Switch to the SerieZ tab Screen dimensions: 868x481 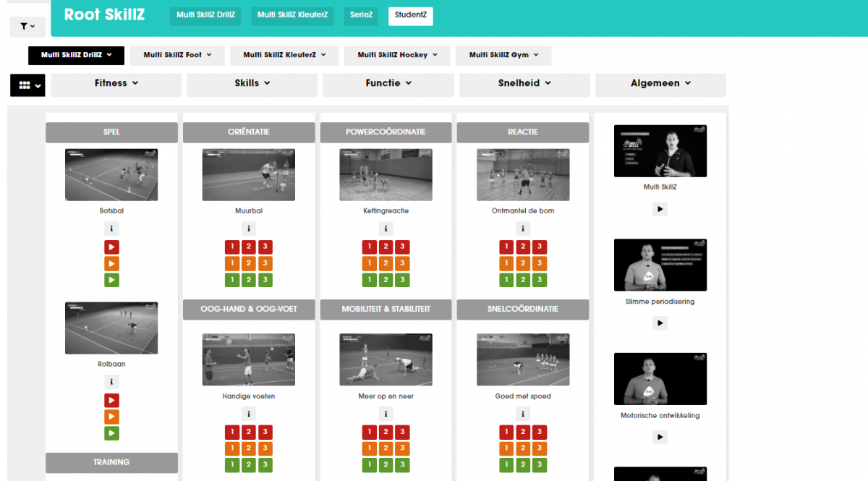pyautogui.click(x=361, y=15)
